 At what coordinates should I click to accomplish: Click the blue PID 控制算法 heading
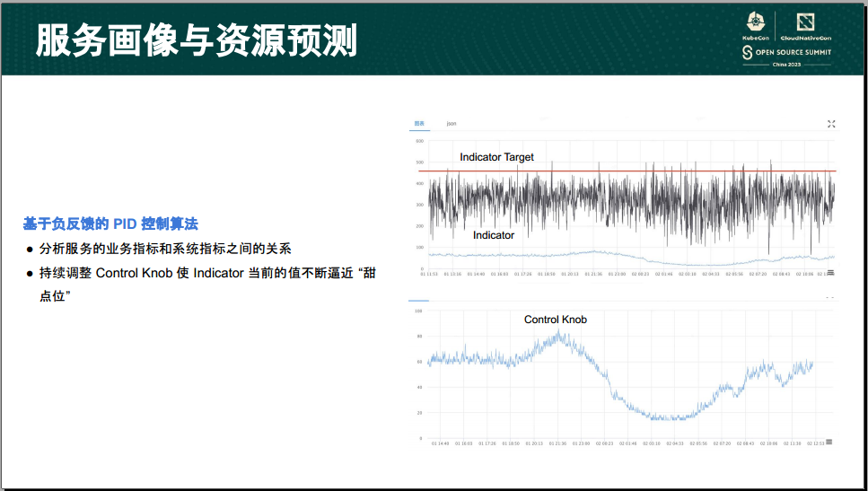pyautogui.click(x=110, y=224)
